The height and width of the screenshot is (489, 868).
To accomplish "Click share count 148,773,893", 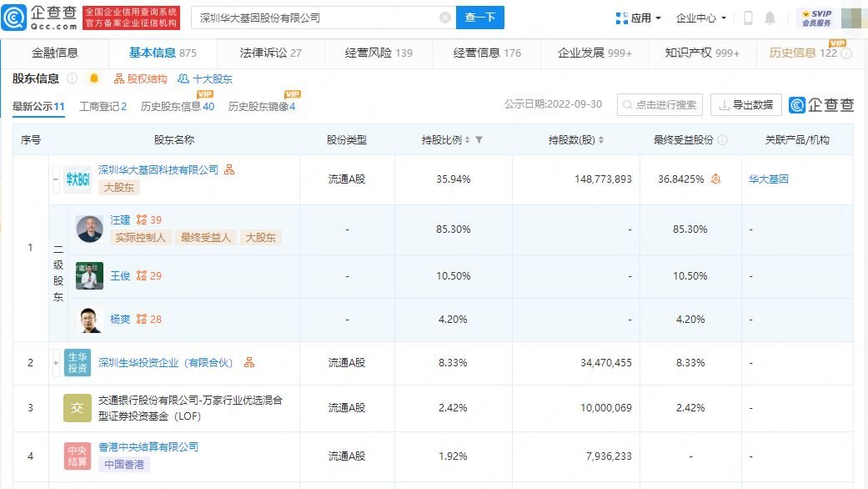I will point(603,179).
